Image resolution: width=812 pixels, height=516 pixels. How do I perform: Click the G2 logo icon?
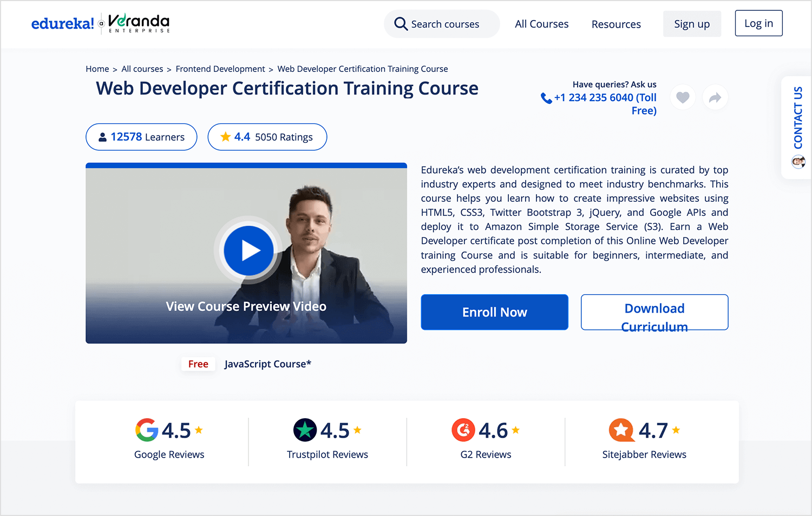point(463,430)
